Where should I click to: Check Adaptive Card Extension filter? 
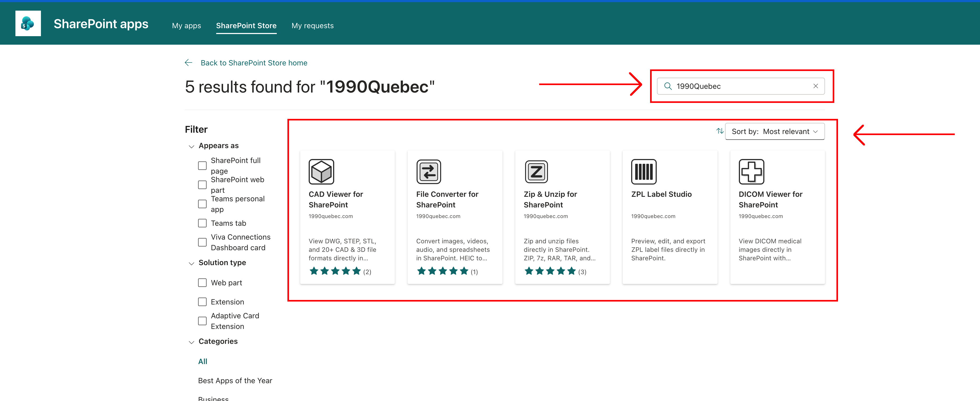[202, 321]
